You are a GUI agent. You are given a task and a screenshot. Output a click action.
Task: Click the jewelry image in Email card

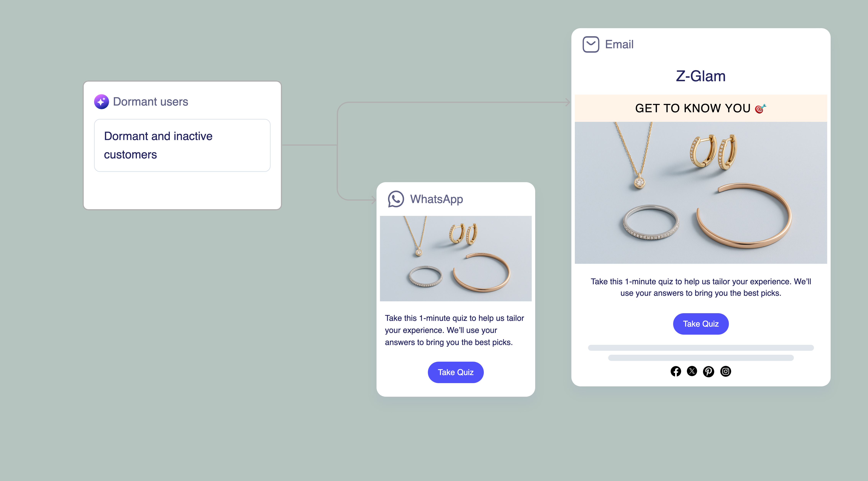701,193
